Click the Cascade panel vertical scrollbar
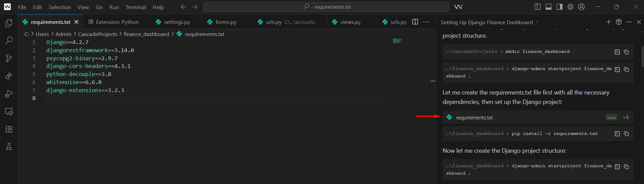 [x=642, y=57]
